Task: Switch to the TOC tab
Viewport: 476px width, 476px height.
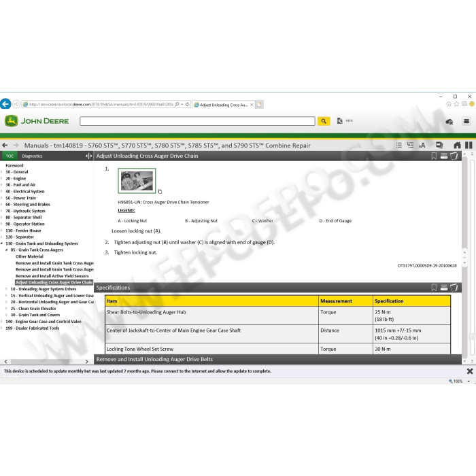Action: 10,156
